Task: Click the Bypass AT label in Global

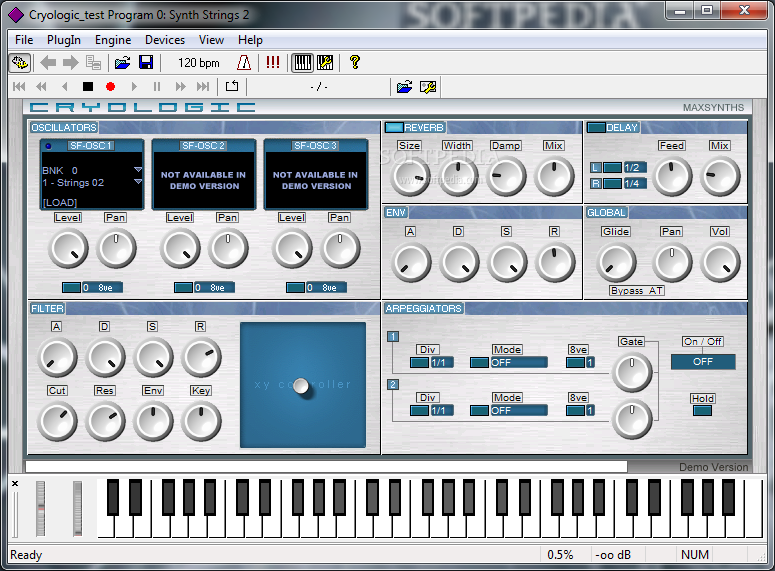Action: [x=637, y=291]
